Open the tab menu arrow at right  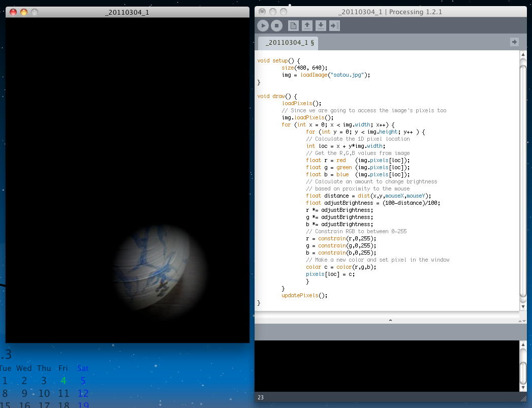514,42
